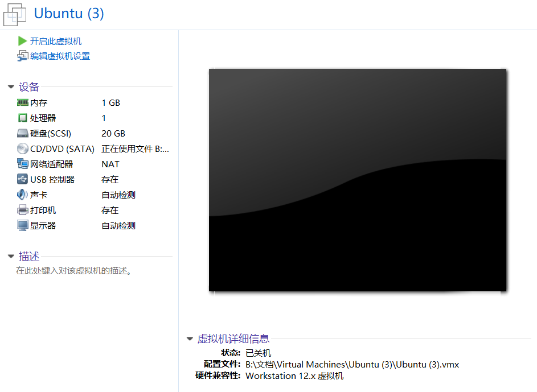Click the processor count value 1
537x392 pixels.
(104, 118)
